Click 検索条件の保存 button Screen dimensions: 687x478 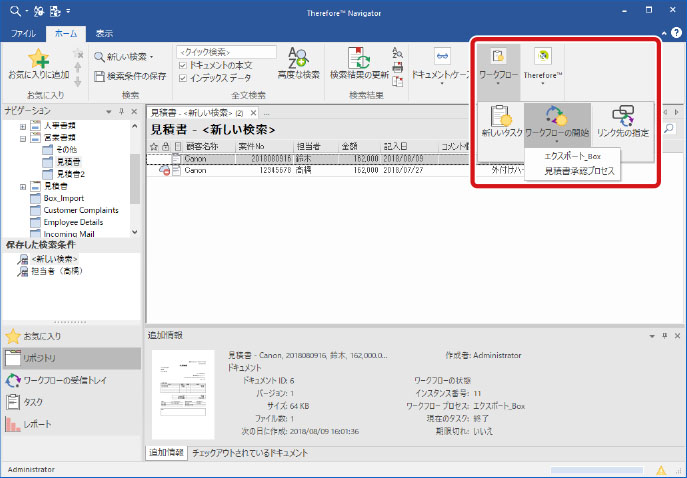[x=132, y=76]
